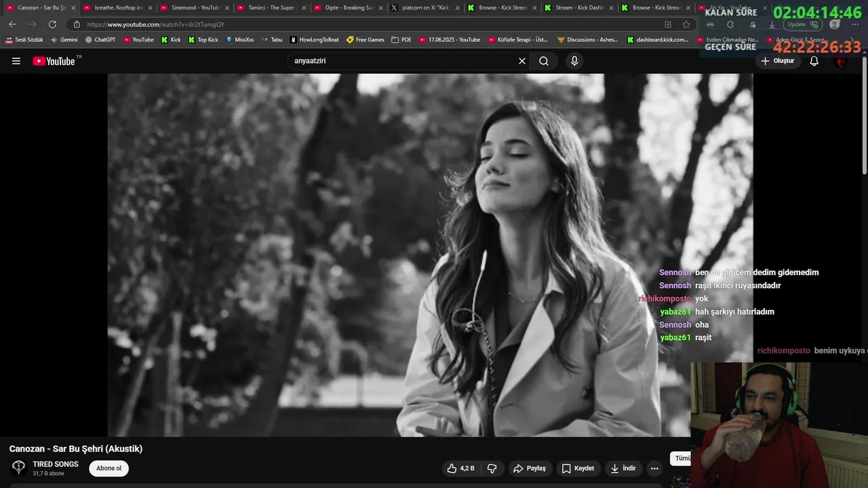
Task: Like the video (4,2 B)
Action: click(x=461, y=468)
